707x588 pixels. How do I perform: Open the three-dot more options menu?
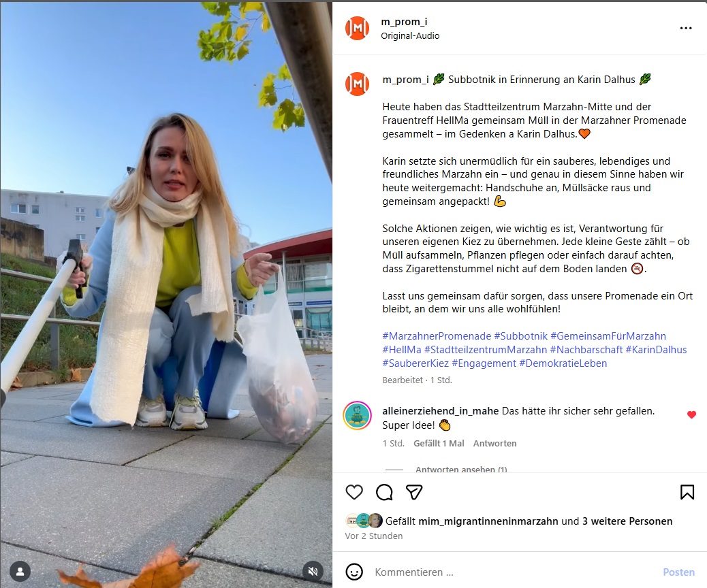[685, 28]
